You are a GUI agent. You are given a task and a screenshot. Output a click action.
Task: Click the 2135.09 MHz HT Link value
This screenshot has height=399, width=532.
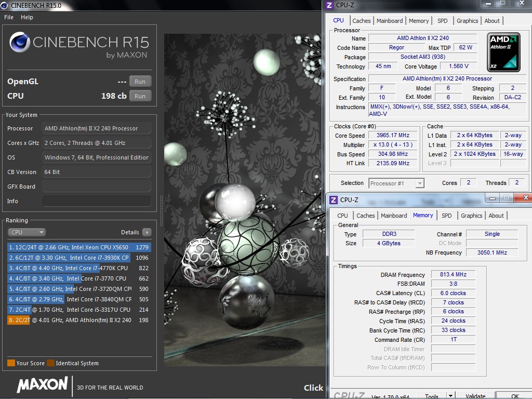pos(393,163)
